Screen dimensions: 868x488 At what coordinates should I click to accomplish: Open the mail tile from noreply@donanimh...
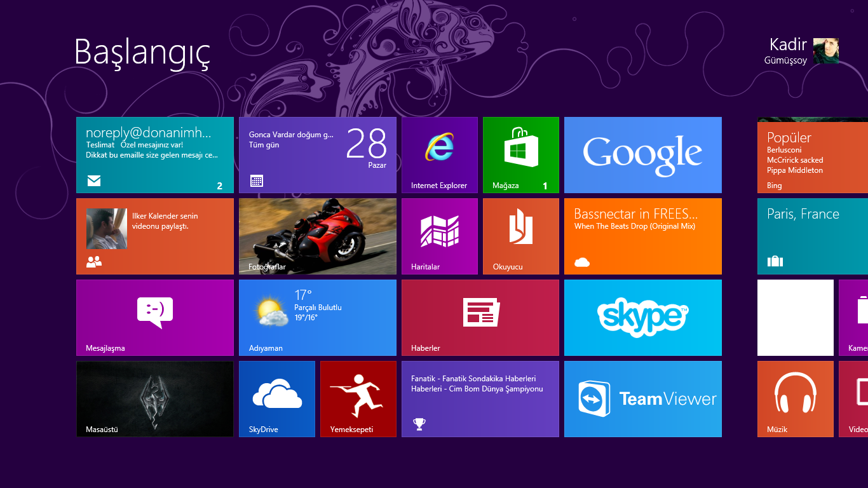coord(155,155)
